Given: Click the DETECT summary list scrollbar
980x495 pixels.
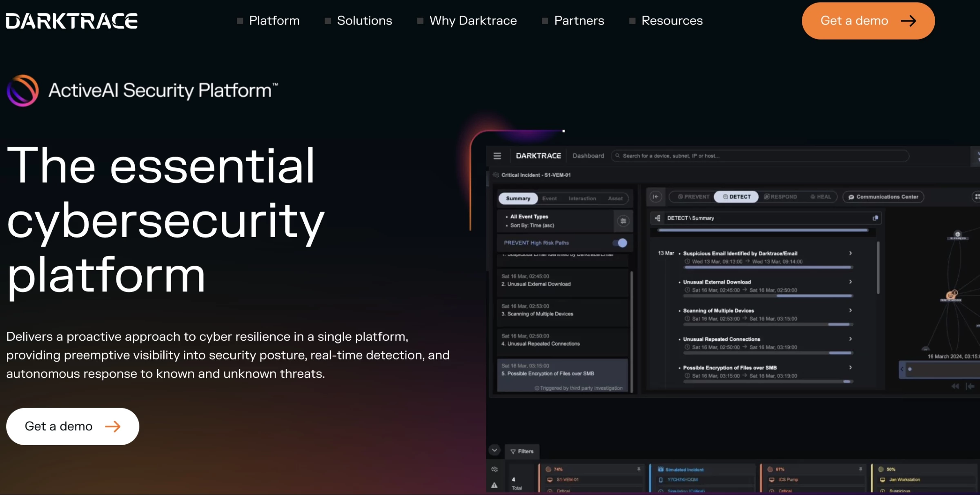Looking at the screenshot, I should point(878,267).
